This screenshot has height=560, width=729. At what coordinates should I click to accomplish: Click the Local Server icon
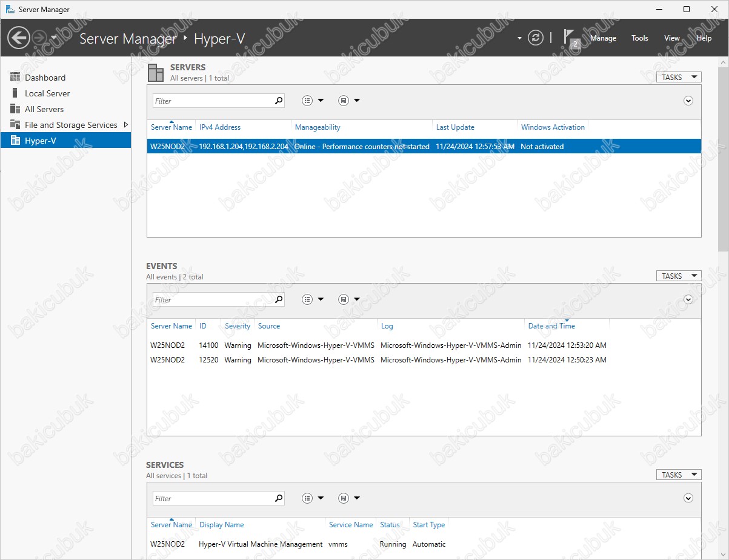(15, 93)
